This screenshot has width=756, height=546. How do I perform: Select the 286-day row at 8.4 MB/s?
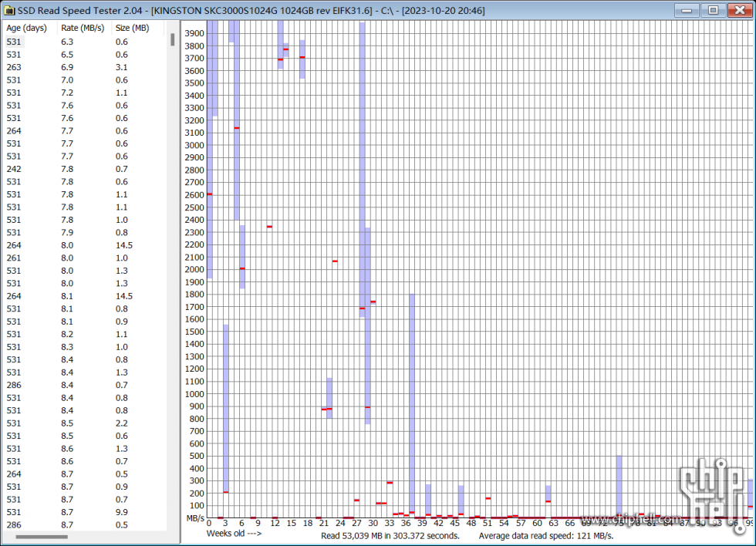pos(84,385)
